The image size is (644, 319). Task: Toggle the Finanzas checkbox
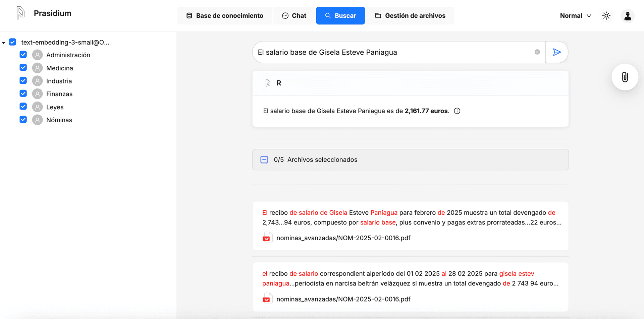[x=23, y=93]
